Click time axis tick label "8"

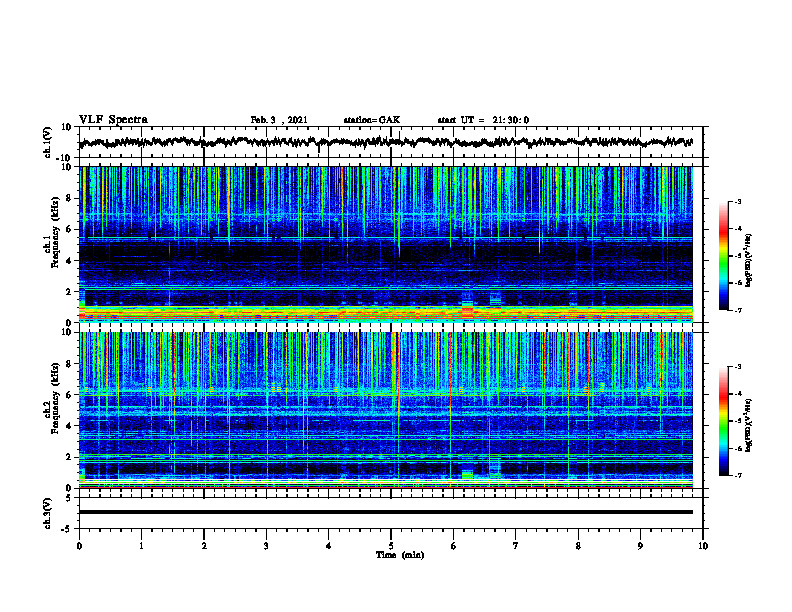[578, 546]
